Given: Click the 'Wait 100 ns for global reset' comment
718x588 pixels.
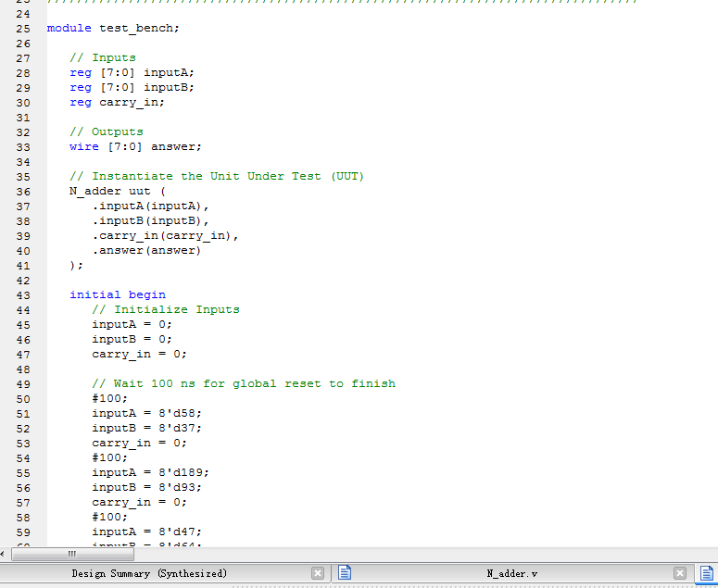Looking at the screenshot, I should click(x=243, y=383).
